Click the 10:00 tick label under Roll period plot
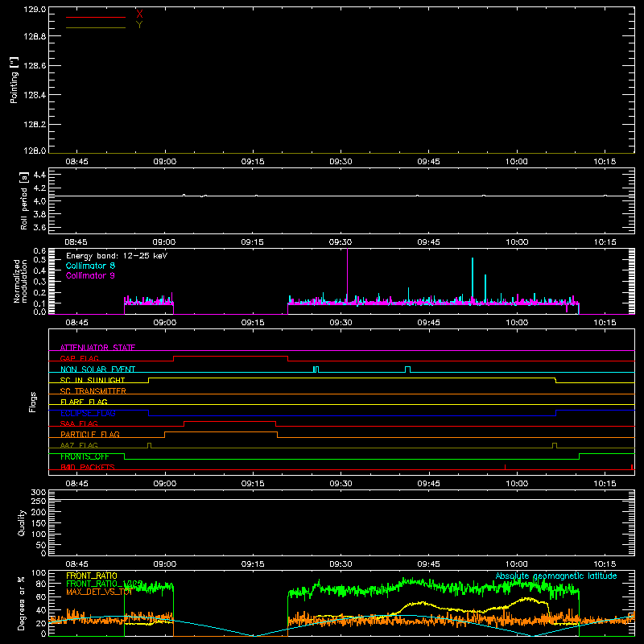The image size is (644, 644). coord(516,242)
